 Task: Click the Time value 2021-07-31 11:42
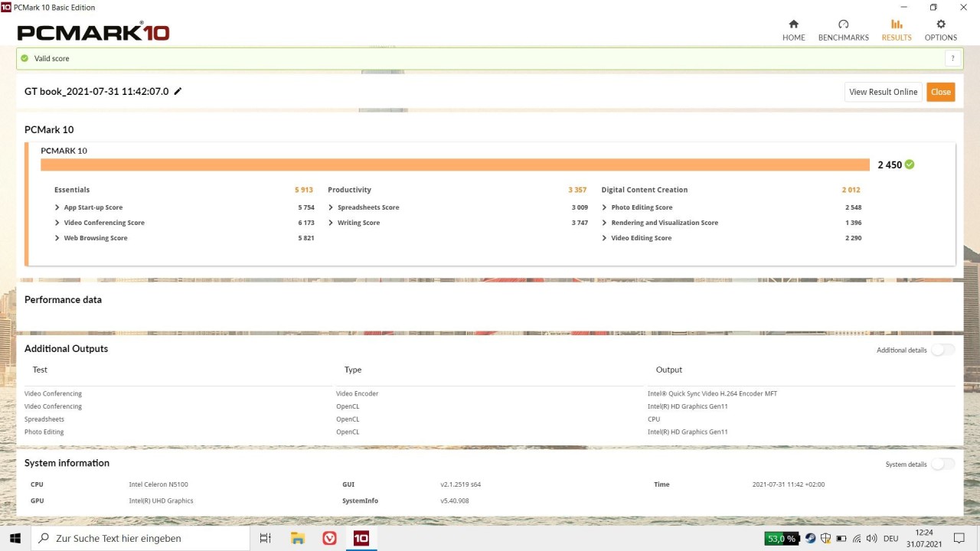[789, 484]
